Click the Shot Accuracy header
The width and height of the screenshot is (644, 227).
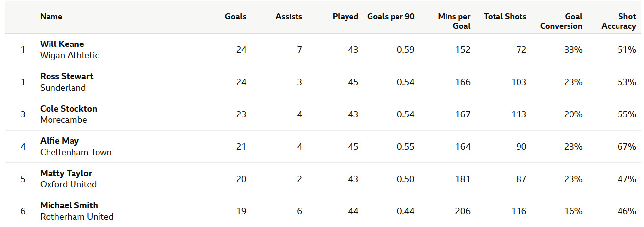pos(619,21)
